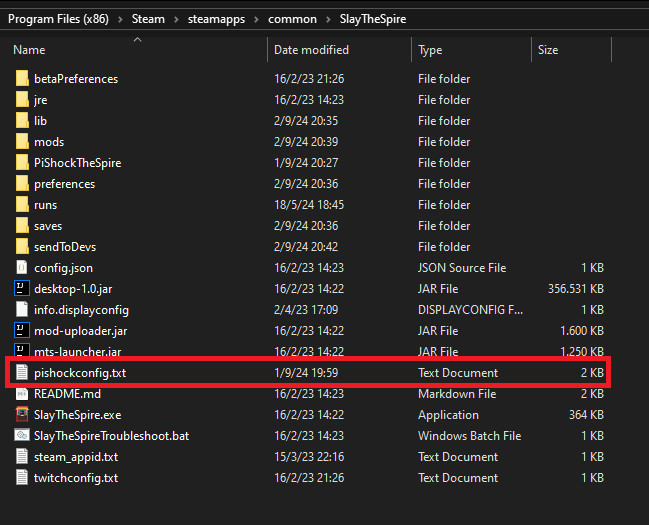Select the steam_appid.txt file name

tap(76, 457)
